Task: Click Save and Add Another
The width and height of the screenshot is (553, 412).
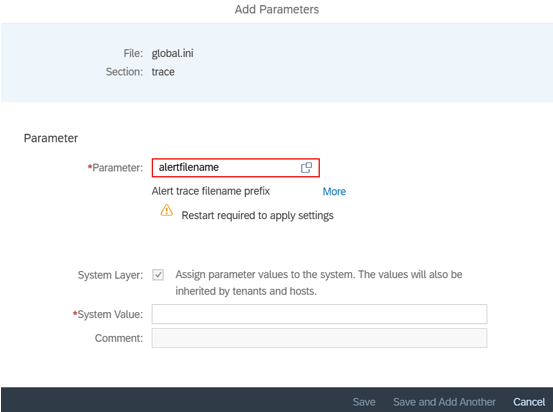Action: click(x=444, y=402)
